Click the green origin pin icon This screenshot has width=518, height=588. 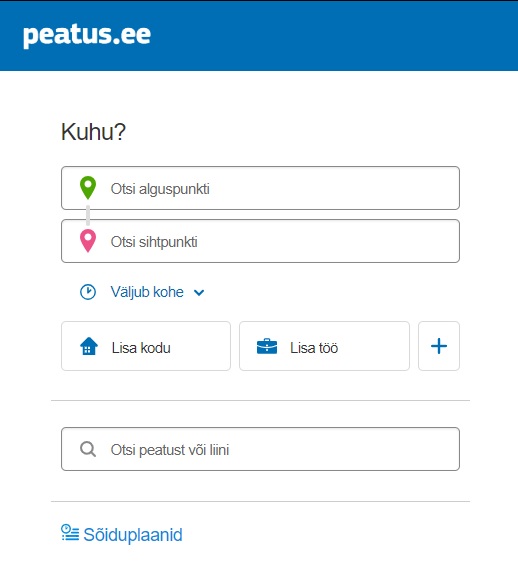click(x=88, y=188)
